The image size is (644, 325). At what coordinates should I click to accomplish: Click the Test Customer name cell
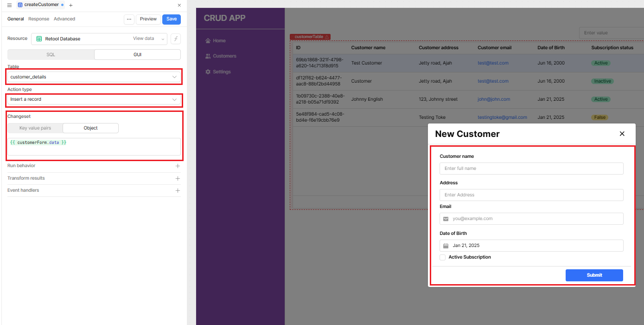pos(366,63)
